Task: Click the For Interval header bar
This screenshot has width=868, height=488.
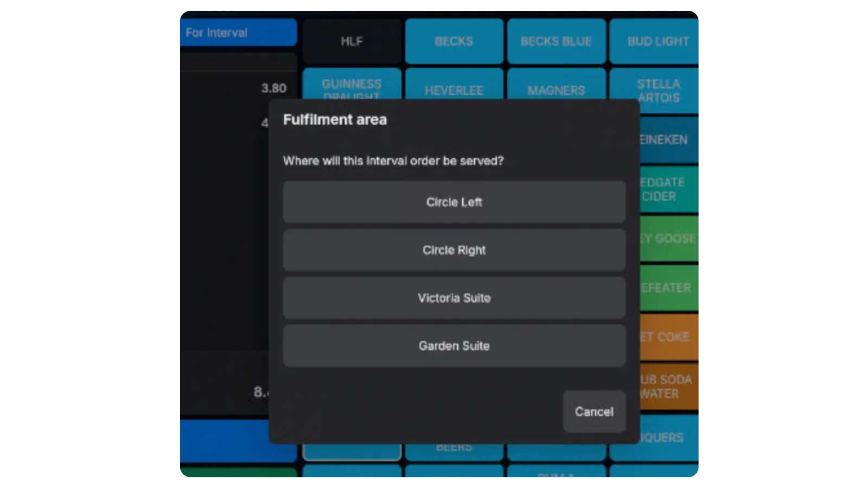Action: [x=239, y=33]
